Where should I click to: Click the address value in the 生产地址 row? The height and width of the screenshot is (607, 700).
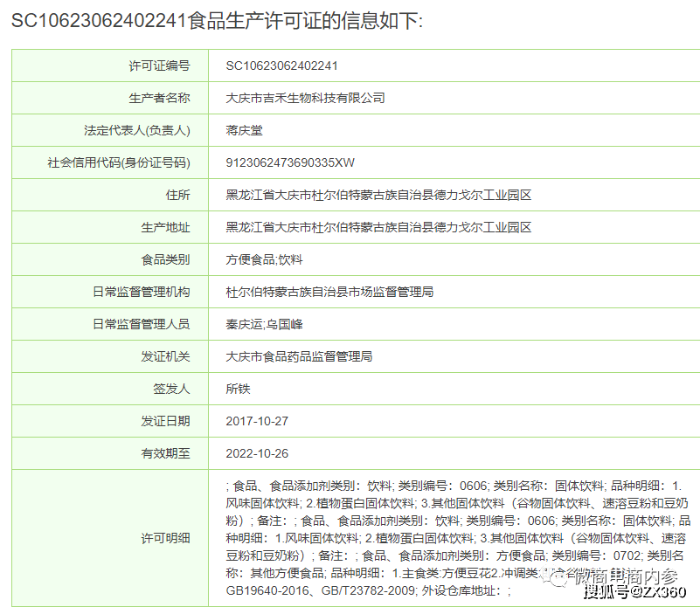point(378,227)
